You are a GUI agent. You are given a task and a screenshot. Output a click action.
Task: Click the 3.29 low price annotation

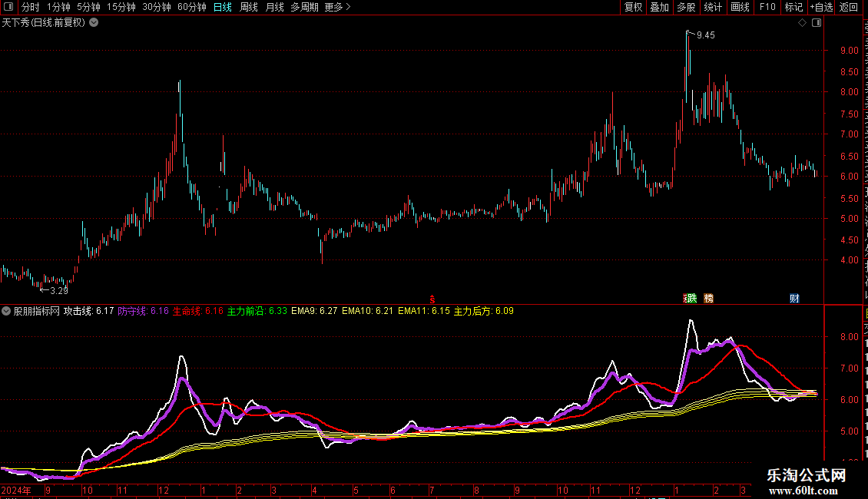click(x=58, y=290)
